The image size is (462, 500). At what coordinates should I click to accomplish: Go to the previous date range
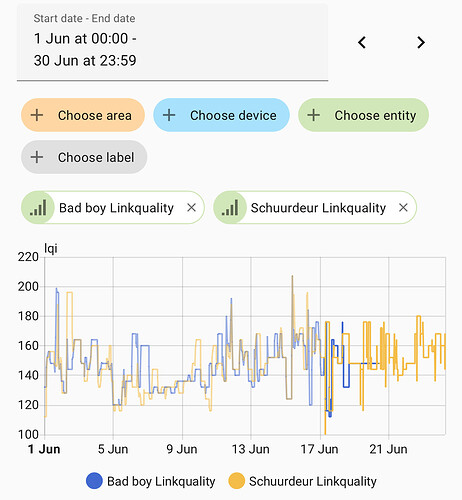tap(362, 42)
